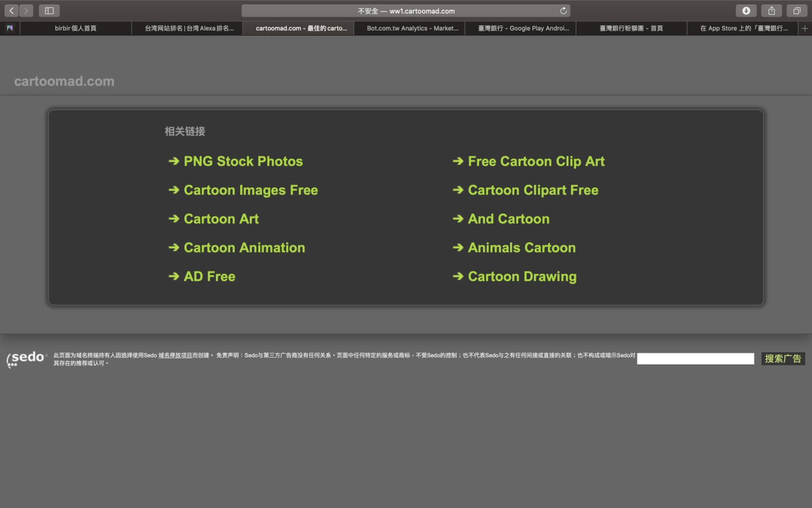Open the Cartoon Drawing link

[x=522, y=277]
